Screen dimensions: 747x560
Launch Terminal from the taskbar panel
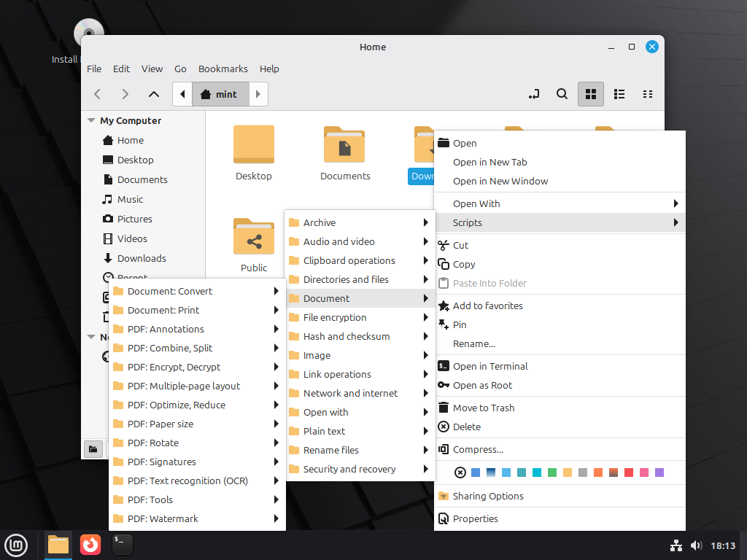point(123,544)
